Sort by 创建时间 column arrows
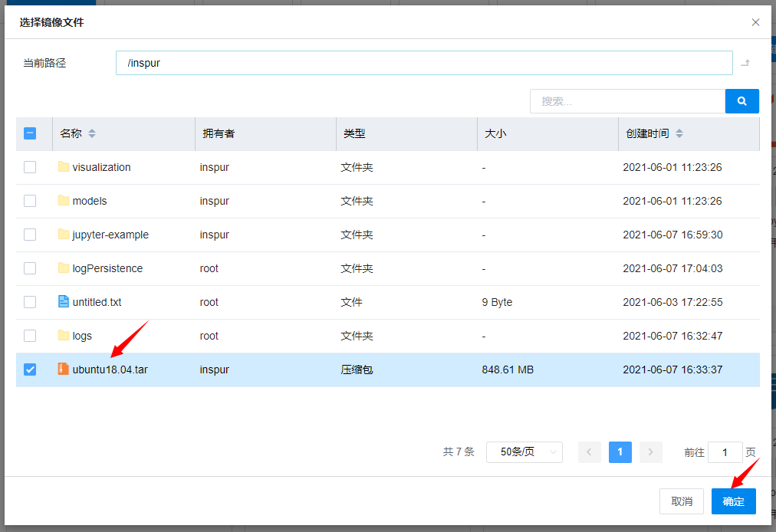 [x=679, y=133]
